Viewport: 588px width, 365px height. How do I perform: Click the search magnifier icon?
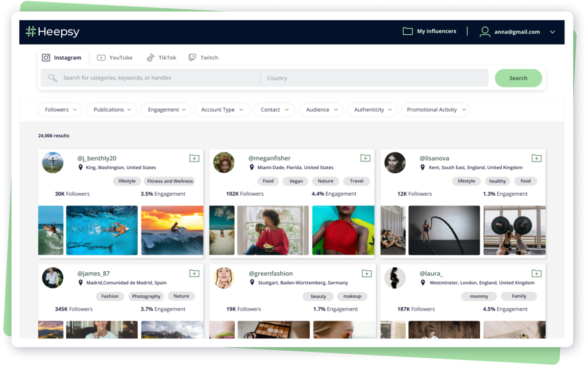[x=52, y=78]
